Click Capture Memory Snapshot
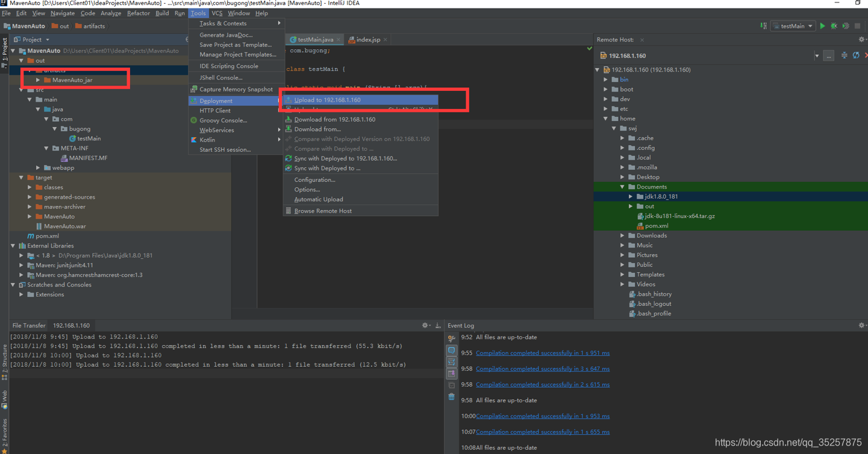 tap(236, 89)
